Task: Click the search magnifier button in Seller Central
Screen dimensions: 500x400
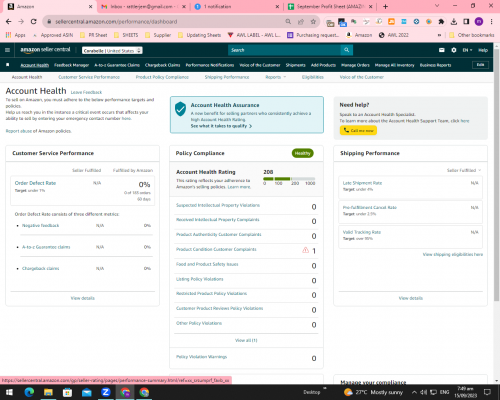Action: tap(347, 50)
